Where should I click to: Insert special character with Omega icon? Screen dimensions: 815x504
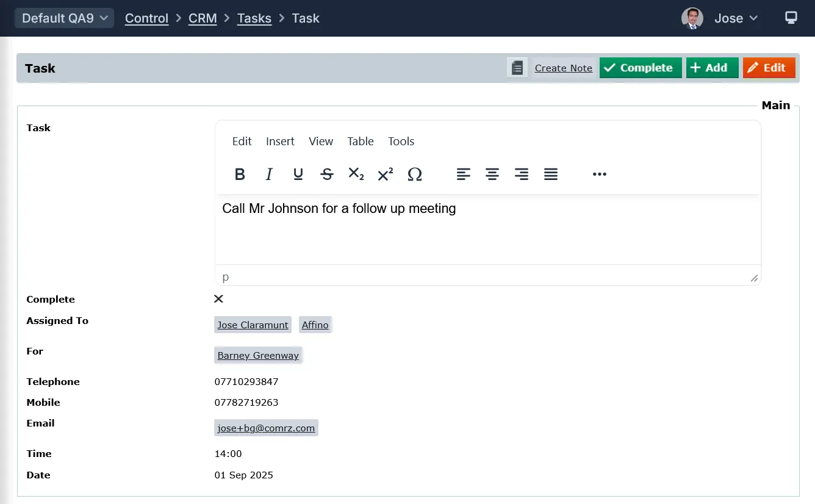[415, 175]
